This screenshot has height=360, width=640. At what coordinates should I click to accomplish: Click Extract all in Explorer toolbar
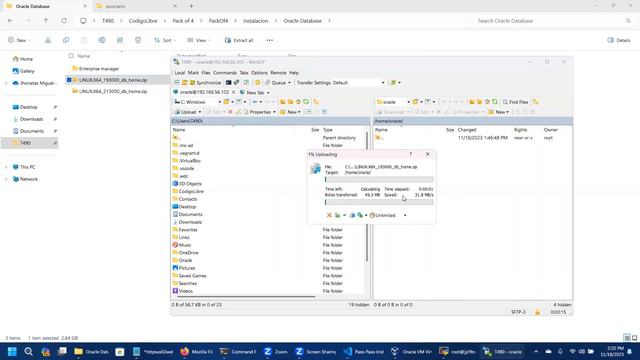[239, 40]
